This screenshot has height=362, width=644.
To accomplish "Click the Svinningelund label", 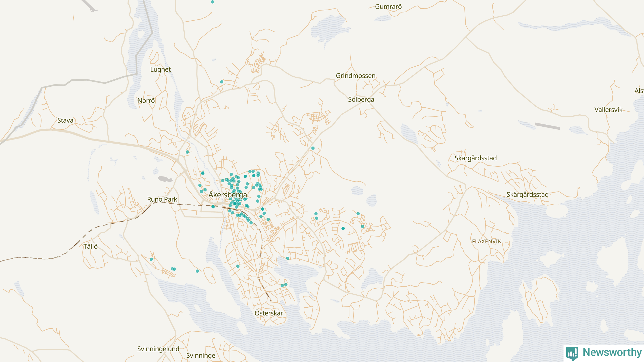I will [158, 349].
